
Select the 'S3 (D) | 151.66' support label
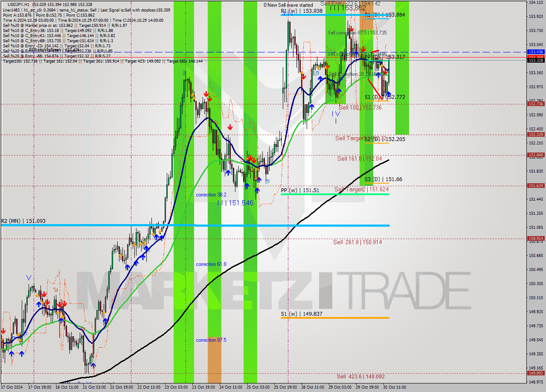click(383, 179)
